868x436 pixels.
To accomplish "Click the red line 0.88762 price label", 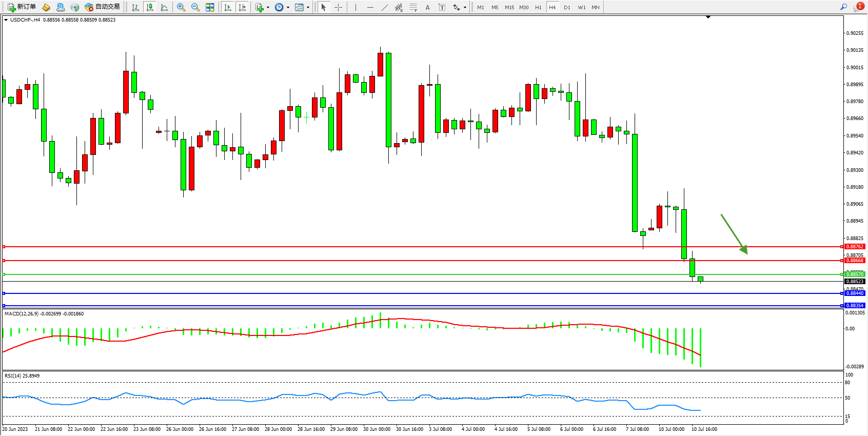I will coord(854,247).
